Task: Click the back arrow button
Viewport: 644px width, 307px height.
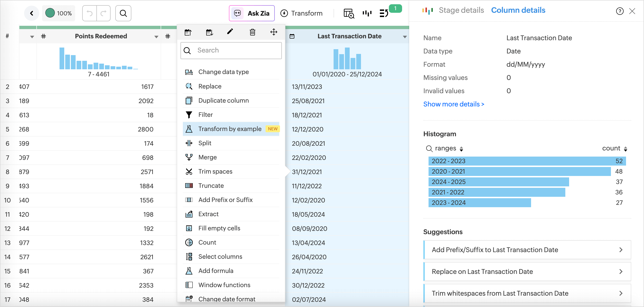Action: coord(32,13)
